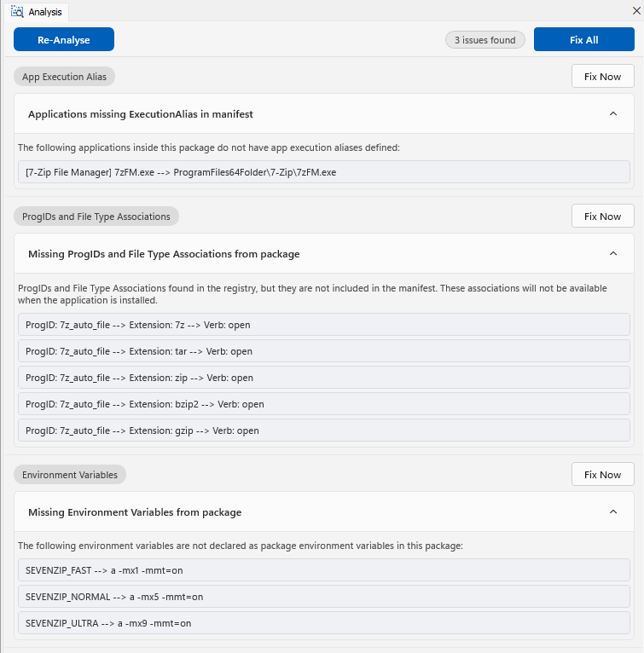Select the ProgIDs and File Type Associations tag

(x=96, y=217)
